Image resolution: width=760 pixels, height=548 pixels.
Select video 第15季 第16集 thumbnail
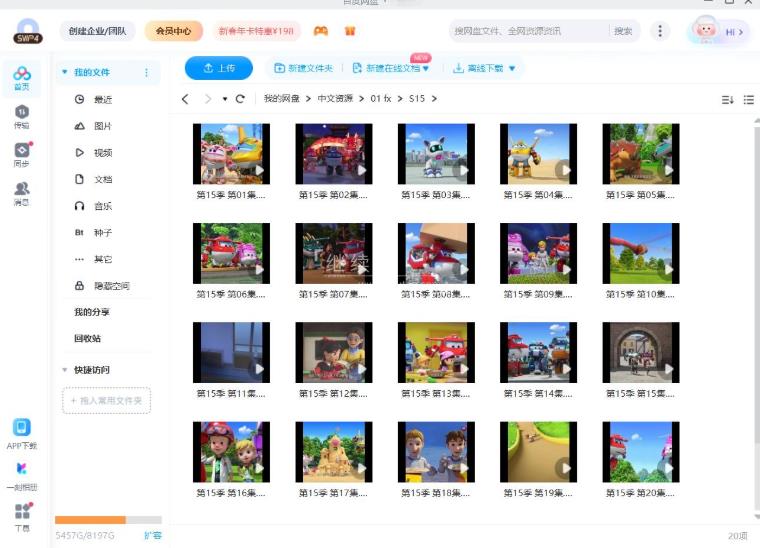(x=231, y=452)
